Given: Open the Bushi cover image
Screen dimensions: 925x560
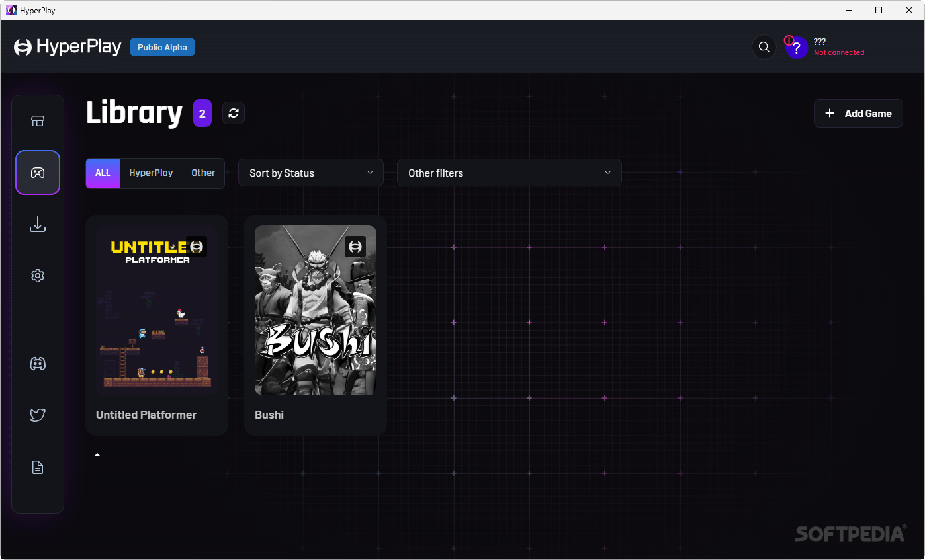Looking at the screenshot, I should coord(316,310).
